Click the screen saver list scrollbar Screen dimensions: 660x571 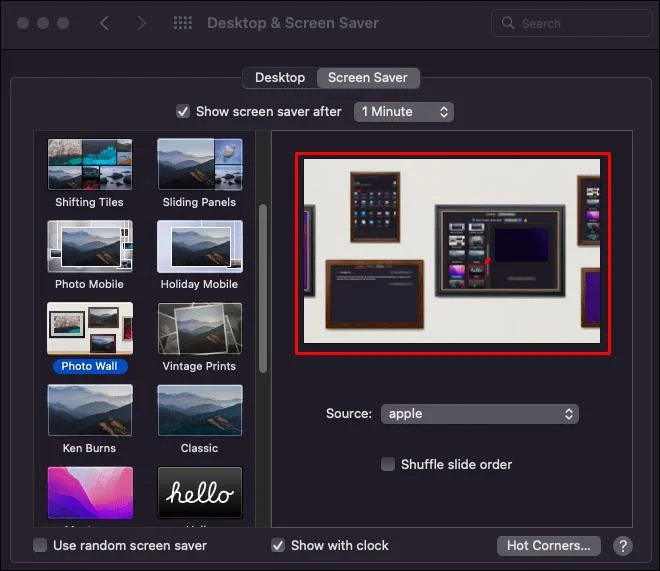tap(263, 288)
